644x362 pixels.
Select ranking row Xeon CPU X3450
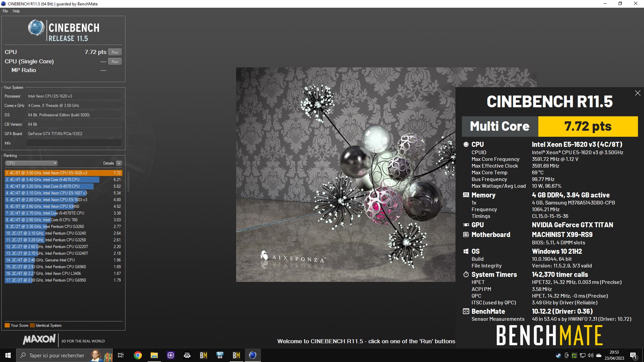pos(63,206)
